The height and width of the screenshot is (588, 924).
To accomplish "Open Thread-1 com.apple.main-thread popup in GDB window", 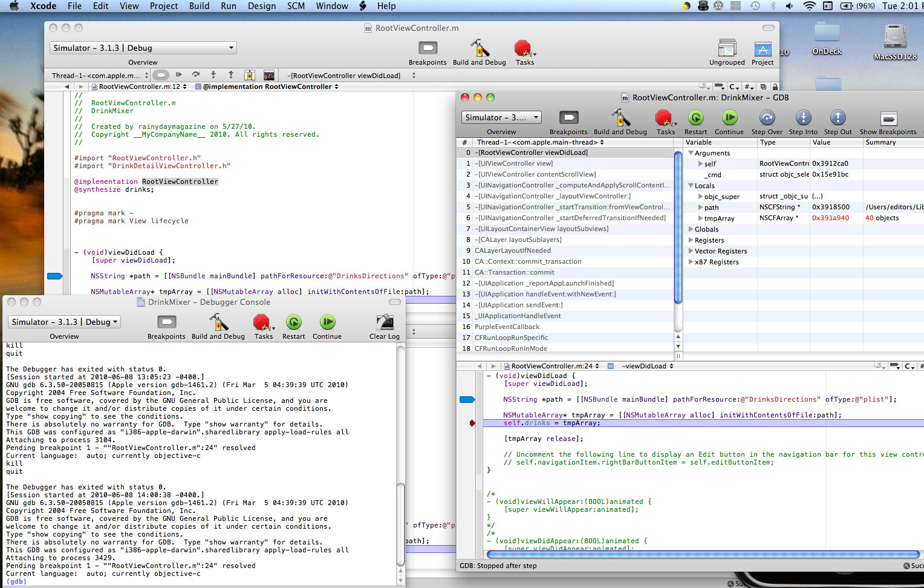I will click(x=540, y=142).
